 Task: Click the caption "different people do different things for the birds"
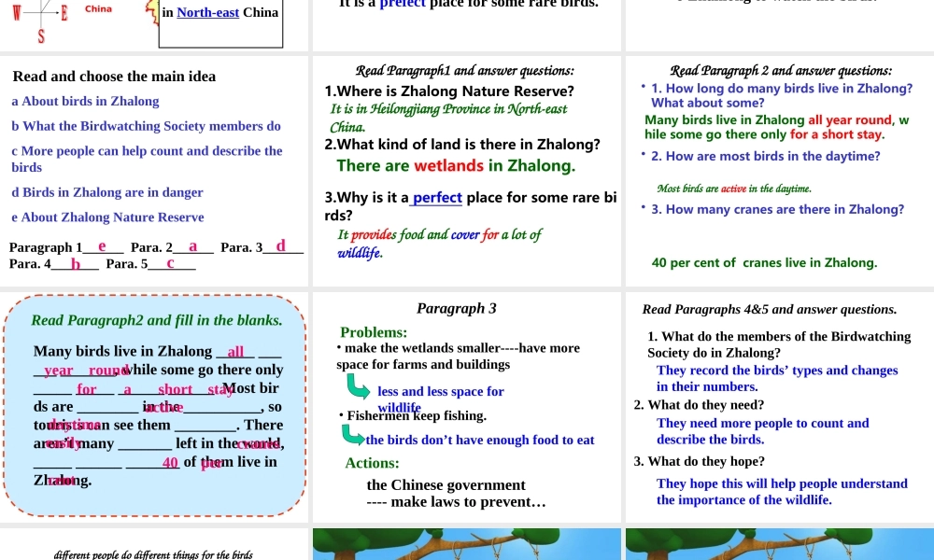[153, 554]
